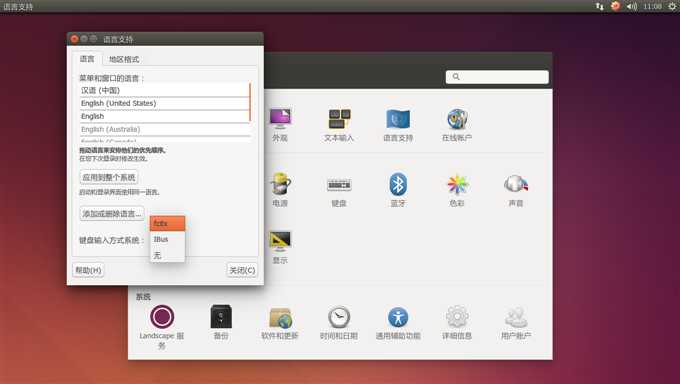
Task: Click the red notification indicator in top panel
Action: click(615, 6)
